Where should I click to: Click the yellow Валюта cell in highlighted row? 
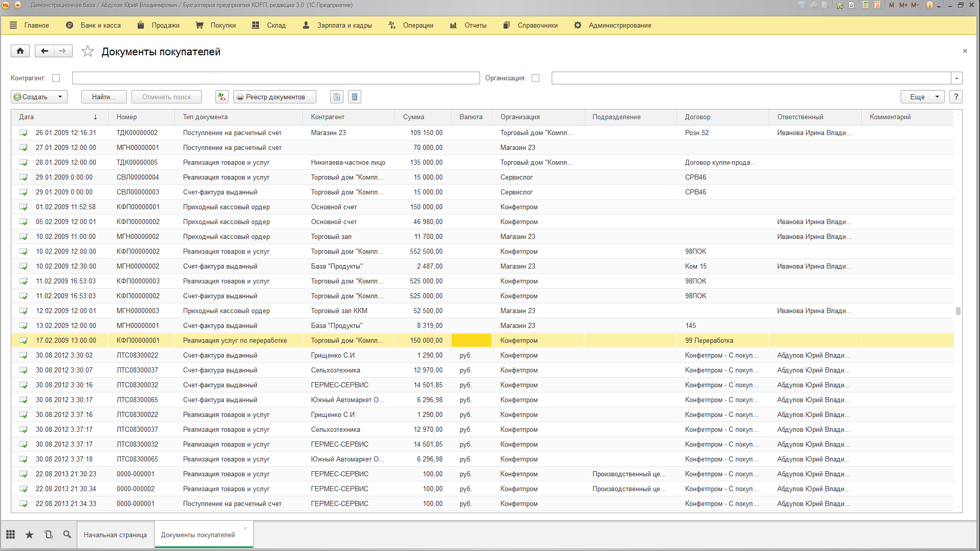[471, 340]
